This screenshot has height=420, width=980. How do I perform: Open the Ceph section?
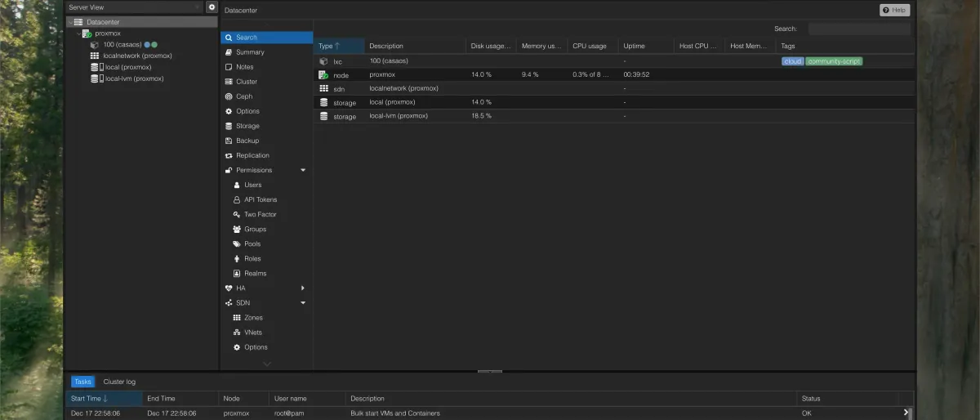click(x=266, y=96)
